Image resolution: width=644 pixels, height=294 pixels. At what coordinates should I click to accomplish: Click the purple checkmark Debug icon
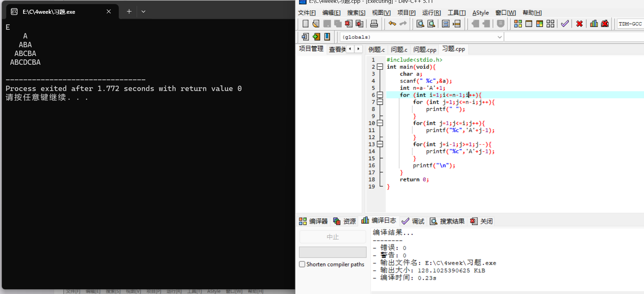(x=565, y=24)
